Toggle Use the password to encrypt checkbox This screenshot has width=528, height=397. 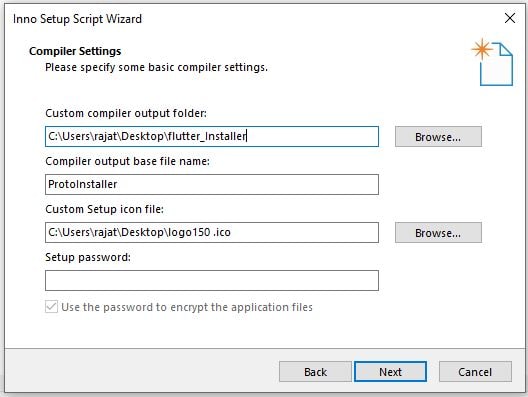pos(51,307)
